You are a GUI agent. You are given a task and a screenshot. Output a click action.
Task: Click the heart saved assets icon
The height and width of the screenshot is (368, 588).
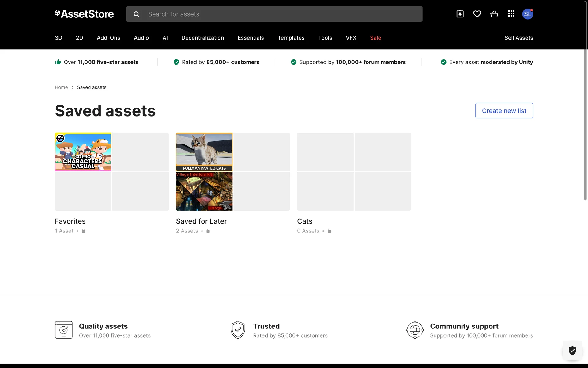tap(477, 14)
